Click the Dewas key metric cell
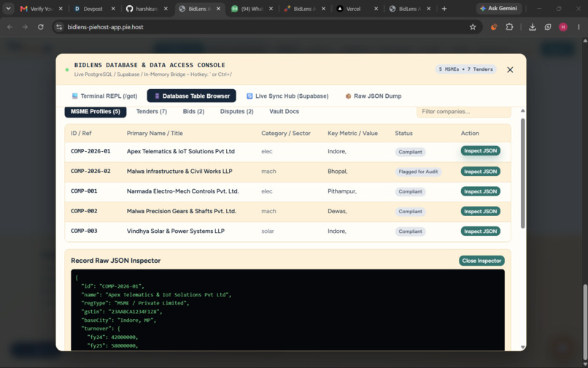588x368 pixels. [x=337, y=212]
